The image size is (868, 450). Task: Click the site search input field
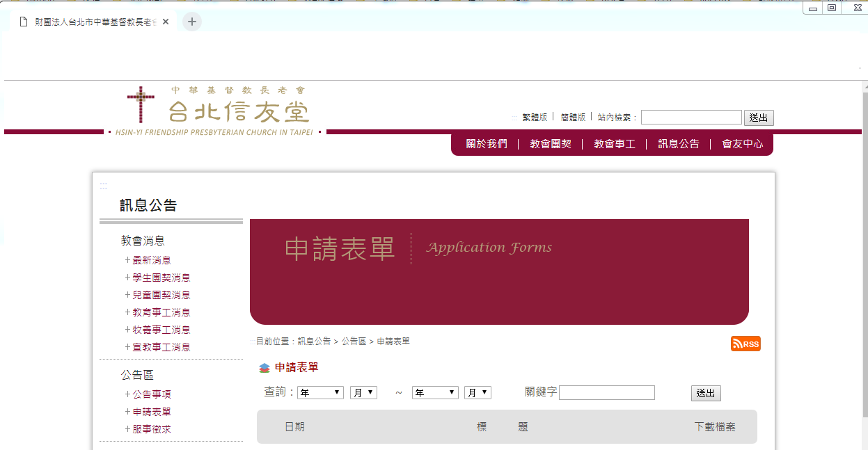691,118
